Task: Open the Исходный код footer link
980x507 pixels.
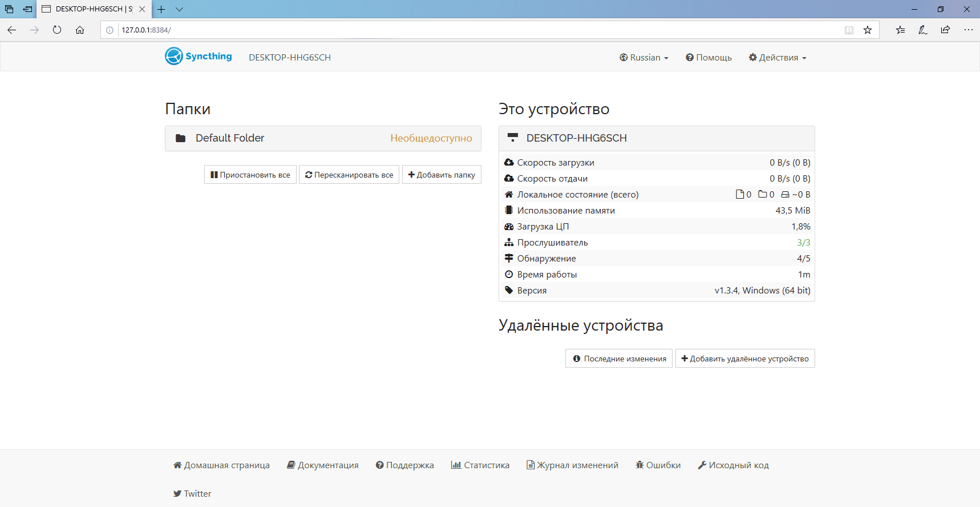Action: [734, 465]
